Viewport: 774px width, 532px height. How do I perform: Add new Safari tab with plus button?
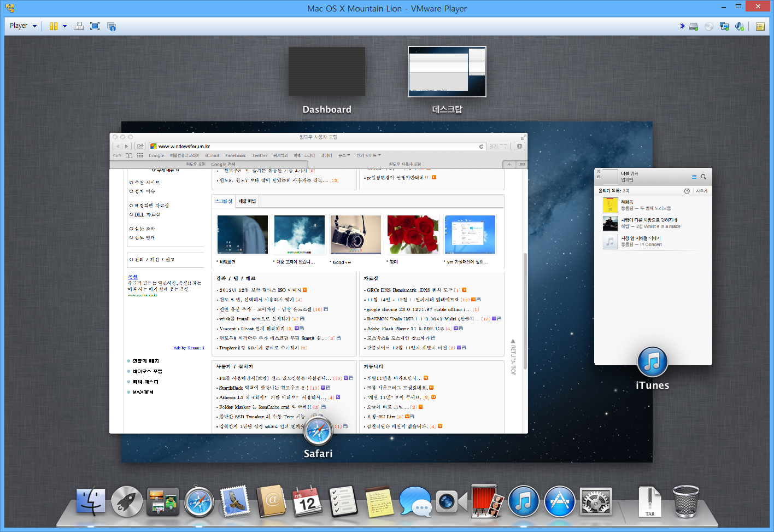pyautogui.click(x=509, y=164)
